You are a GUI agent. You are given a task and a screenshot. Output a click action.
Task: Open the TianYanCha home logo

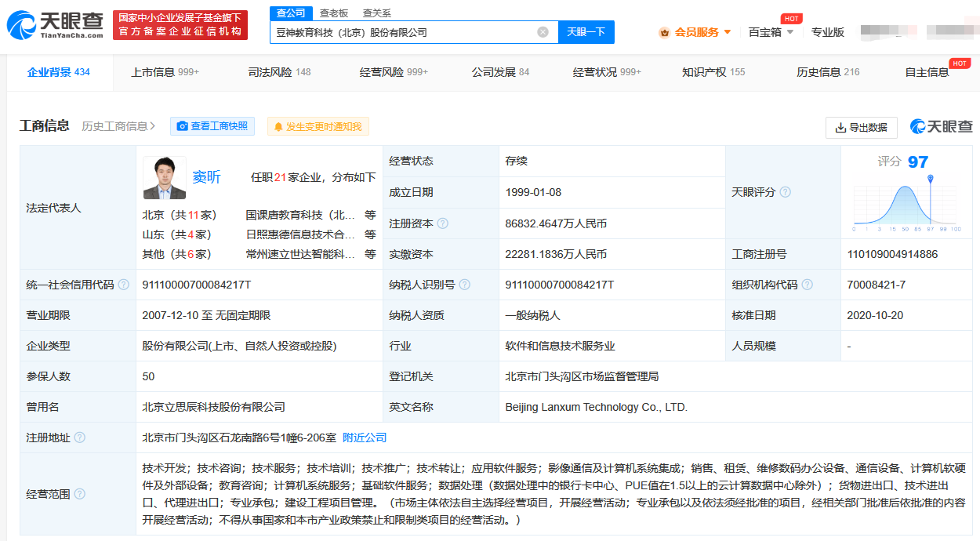[x=55, y=25]
